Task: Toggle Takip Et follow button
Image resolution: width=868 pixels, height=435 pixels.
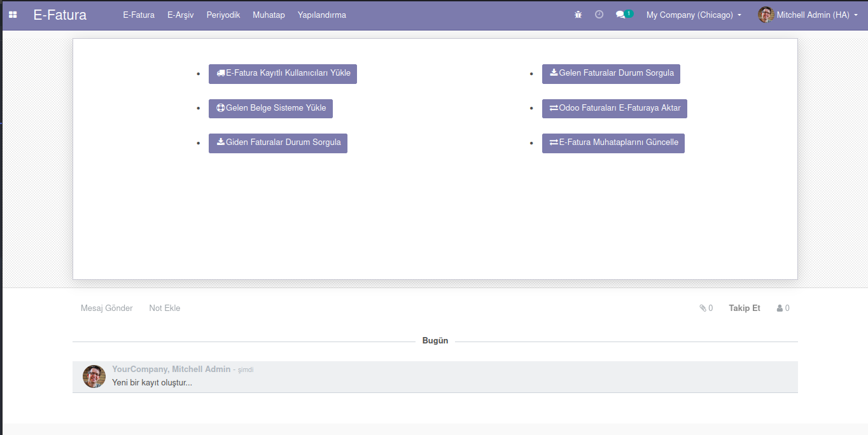Action: coord(744,308)
